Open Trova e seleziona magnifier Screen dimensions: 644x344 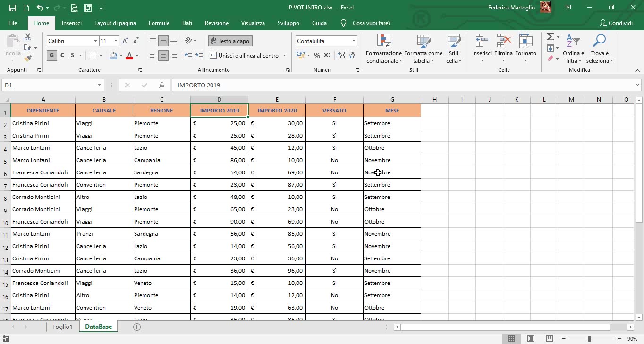coord(600,48)
